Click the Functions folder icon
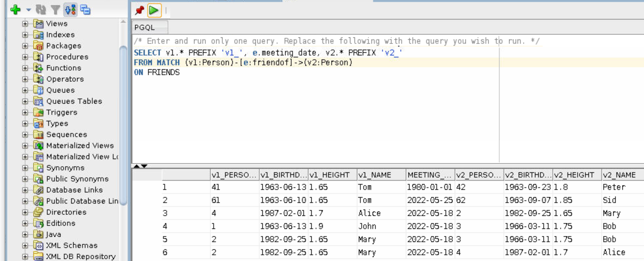Screen dimensions: 644x261 point(39,68)
